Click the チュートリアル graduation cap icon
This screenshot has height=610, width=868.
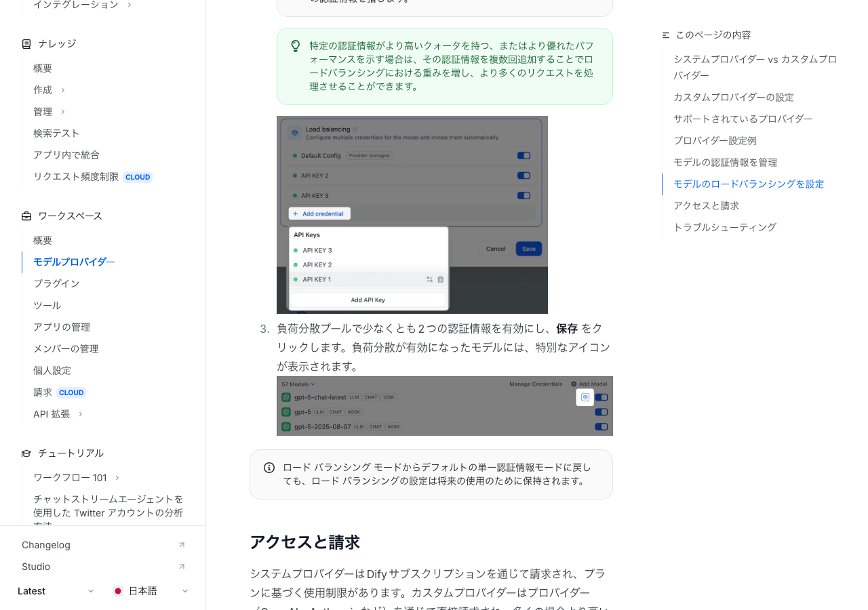[26, 453]
